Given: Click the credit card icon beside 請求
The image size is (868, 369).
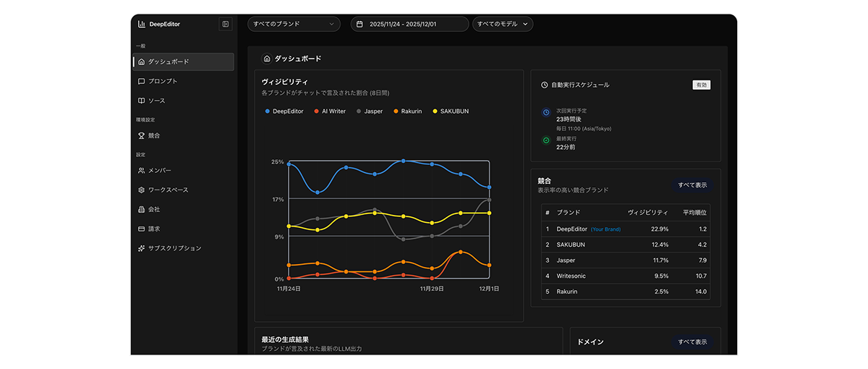Looking at the screenshot, I should point(142,229).
